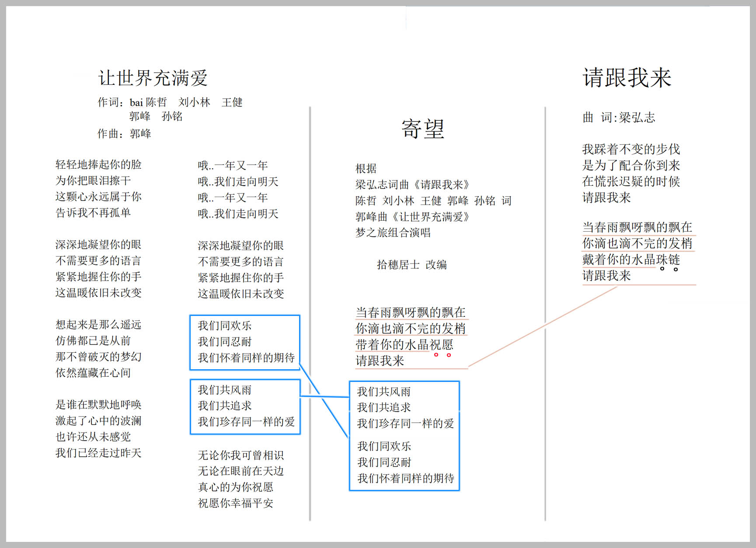Click the title 让世界充满爱
This screenshot has height=548, width=756.
153,78
